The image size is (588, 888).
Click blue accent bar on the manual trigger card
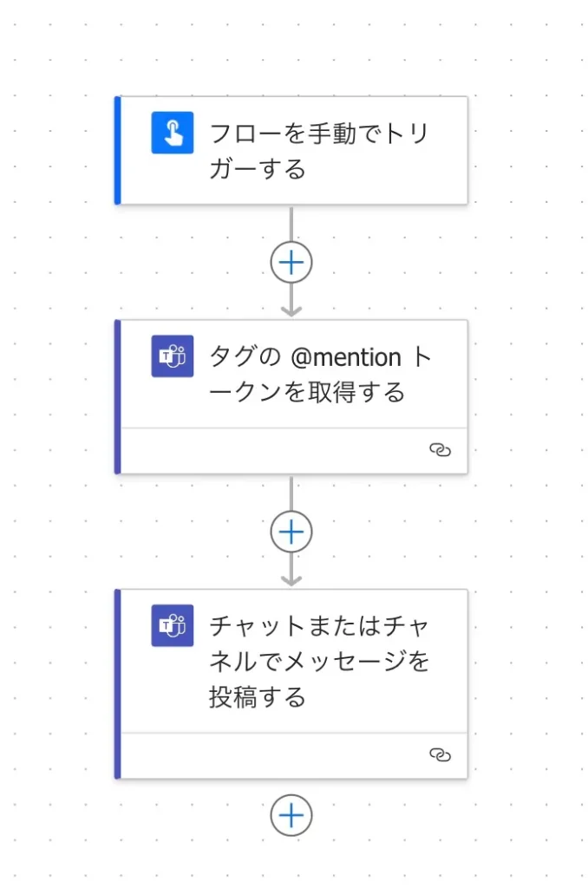[x=117, y=150]
